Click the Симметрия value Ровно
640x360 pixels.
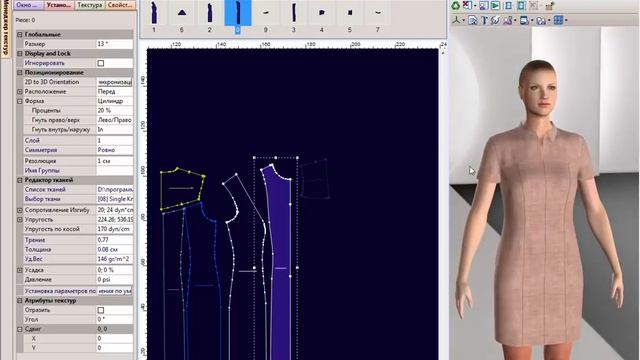[x=115, y=150]
